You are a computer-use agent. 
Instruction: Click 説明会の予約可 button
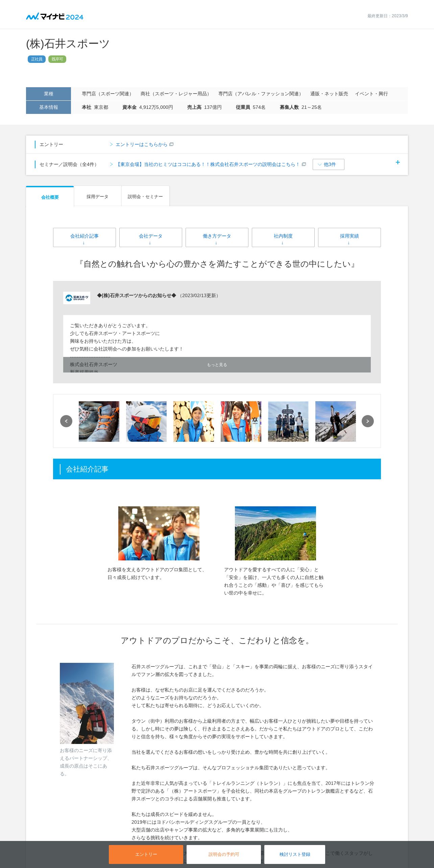[224, 854]
